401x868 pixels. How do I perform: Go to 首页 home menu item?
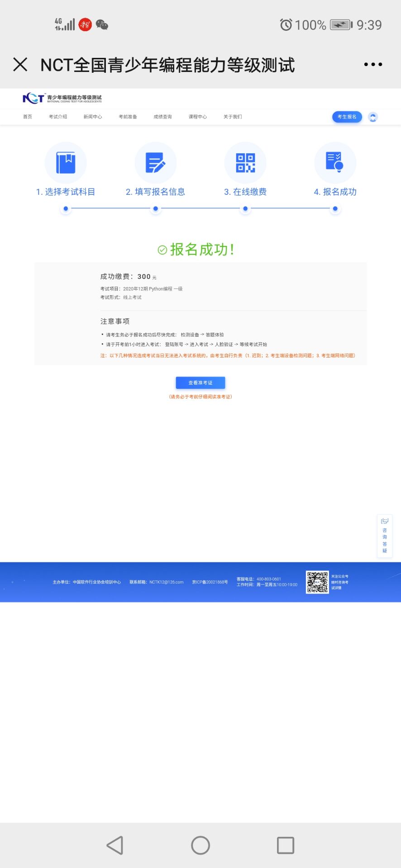pyautogui.click(x=28, y=117)
